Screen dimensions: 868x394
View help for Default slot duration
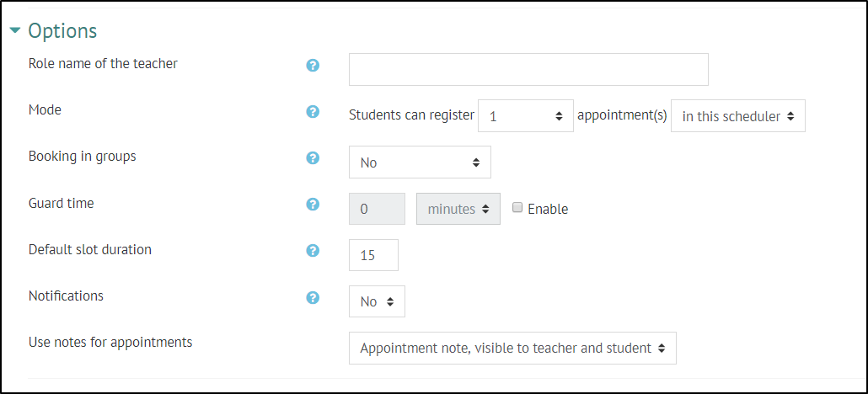[x=313, y=251]
